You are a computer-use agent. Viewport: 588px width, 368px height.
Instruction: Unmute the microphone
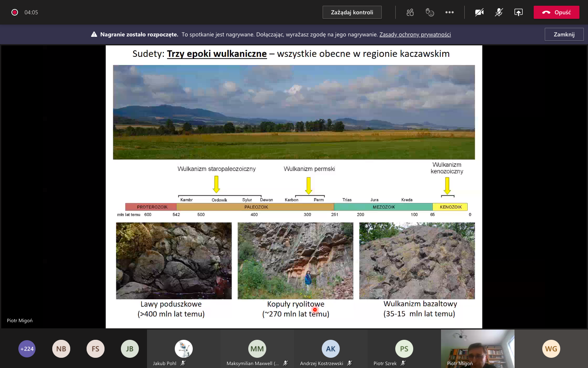[x=499, y=12]
